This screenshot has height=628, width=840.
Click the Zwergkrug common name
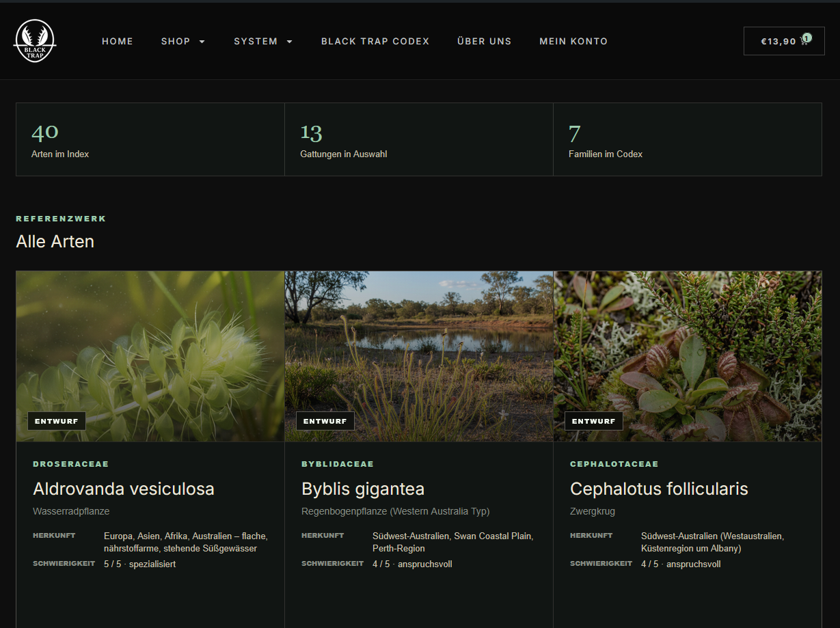pos(593,511)
